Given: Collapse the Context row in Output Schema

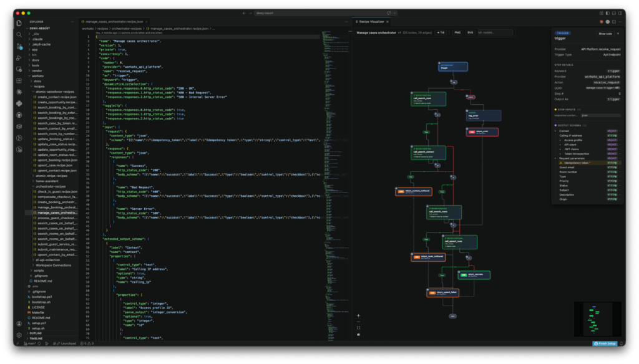Looking at the screenshot, I should coord(555,131).
